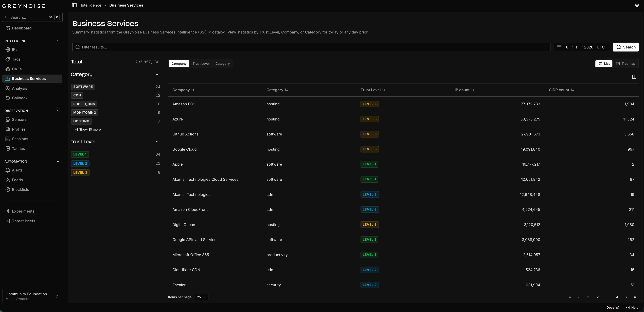Select the Category tab

coord(223,64)
